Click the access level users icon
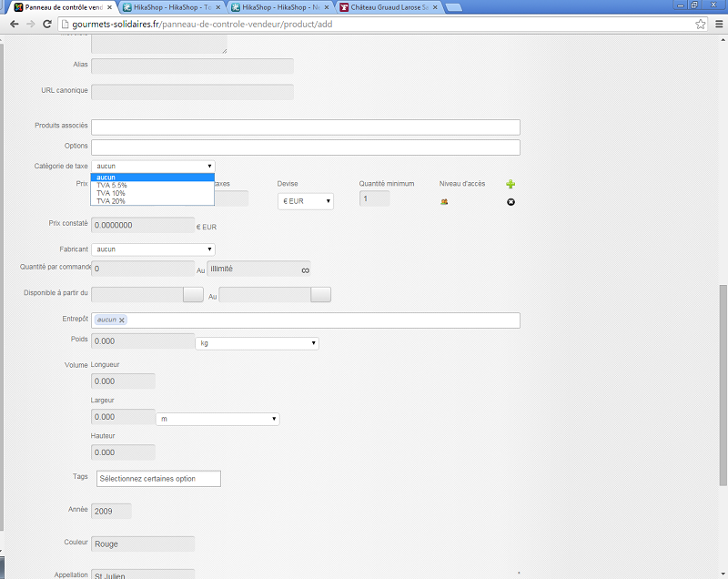 (444, 201)
